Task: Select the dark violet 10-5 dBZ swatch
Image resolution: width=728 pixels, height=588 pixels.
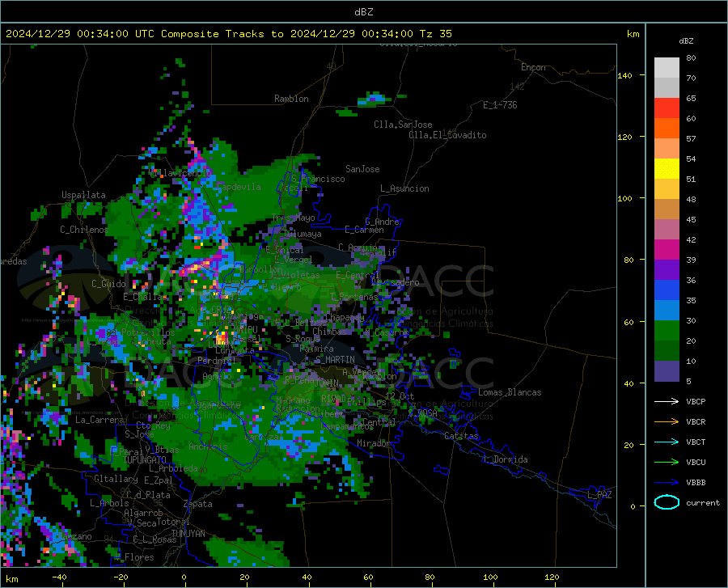Action: click(667, 370)
